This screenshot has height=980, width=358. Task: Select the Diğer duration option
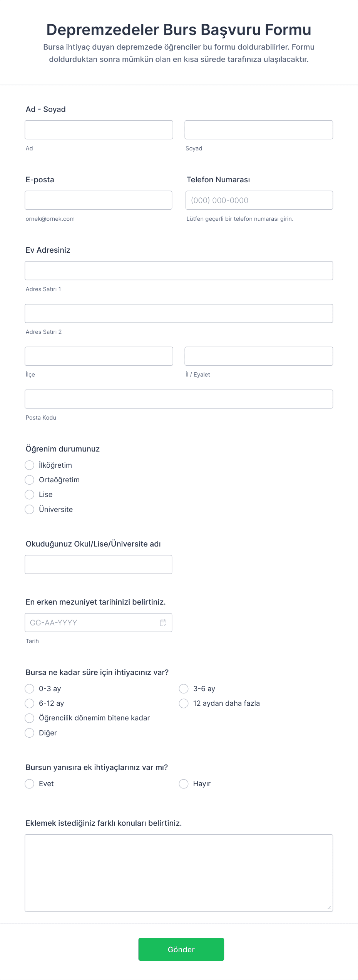30,733
